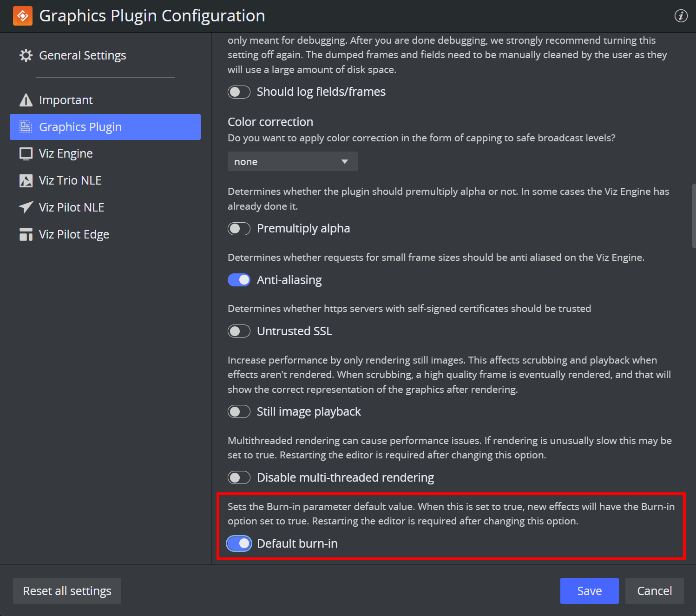Select the Graphics Plugin sidebar entry
This screenshot has width=696, height=616.
tap(105, 127)
